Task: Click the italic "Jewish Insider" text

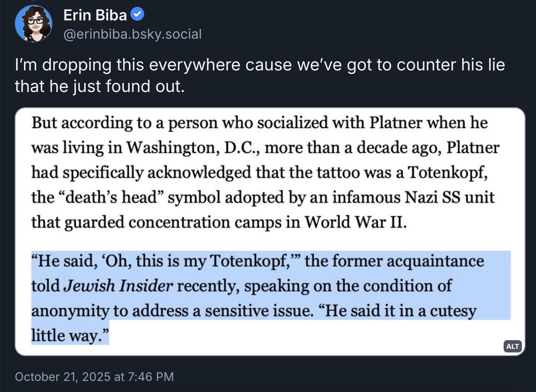Action: pyautogui.click(x=119, y=286)
